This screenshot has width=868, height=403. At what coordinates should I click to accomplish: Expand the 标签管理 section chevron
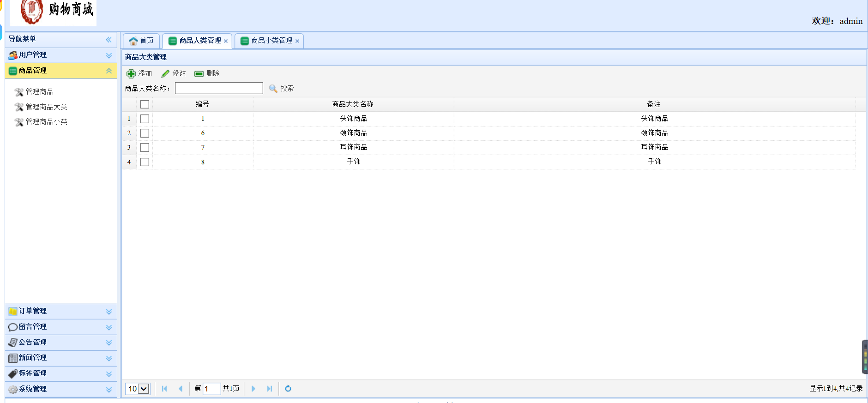[109, 374]
